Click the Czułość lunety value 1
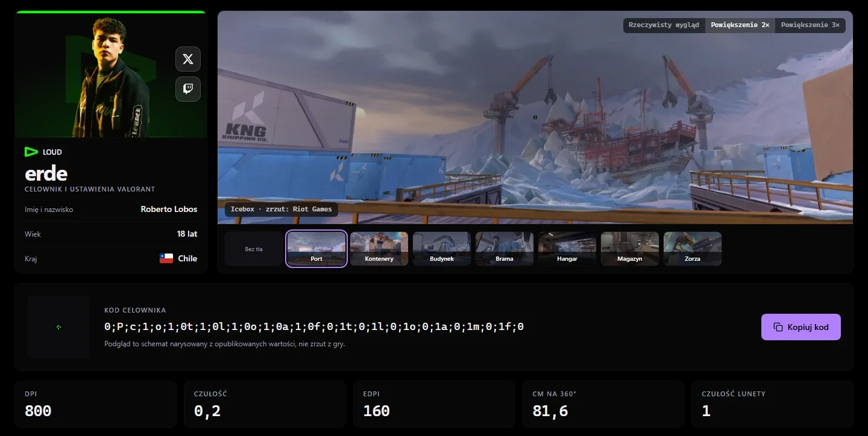The image size is (868, 436). [706, 411]
